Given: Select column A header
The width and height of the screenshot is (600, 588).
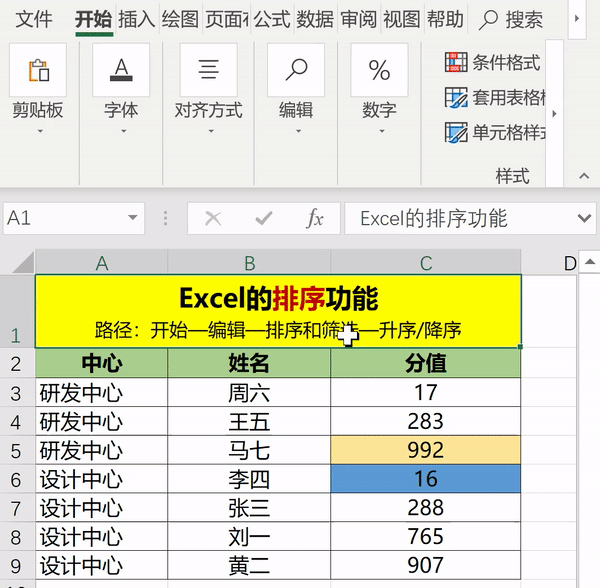Looking at the screenshot, I should tap(101, 263).
